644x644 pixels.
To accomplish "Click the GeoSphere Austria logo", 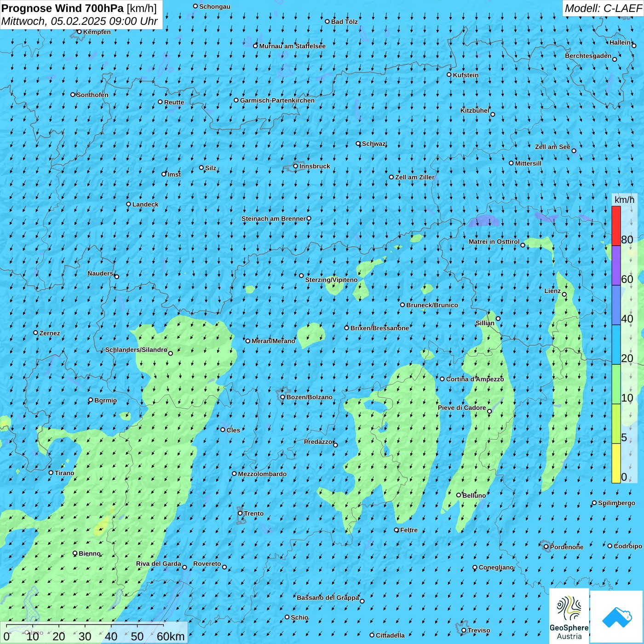I will point(569,616).
